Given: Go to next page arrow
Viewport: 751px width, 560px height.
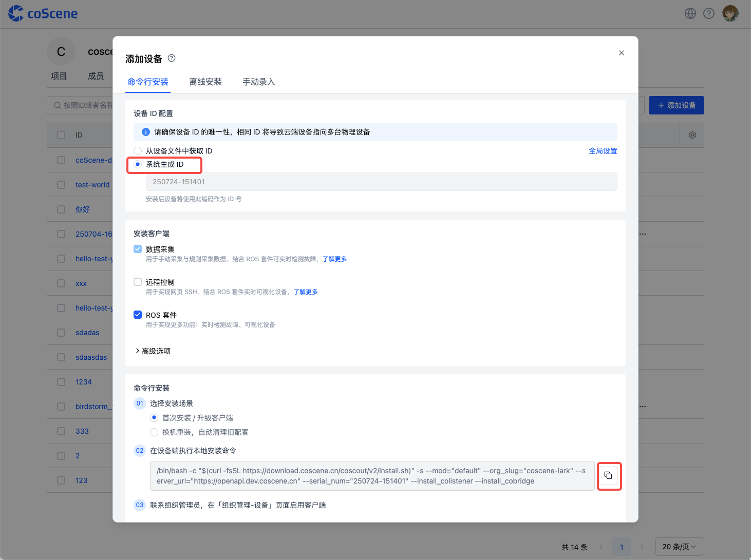Looking at the screenshot, I should pos(642,547).
